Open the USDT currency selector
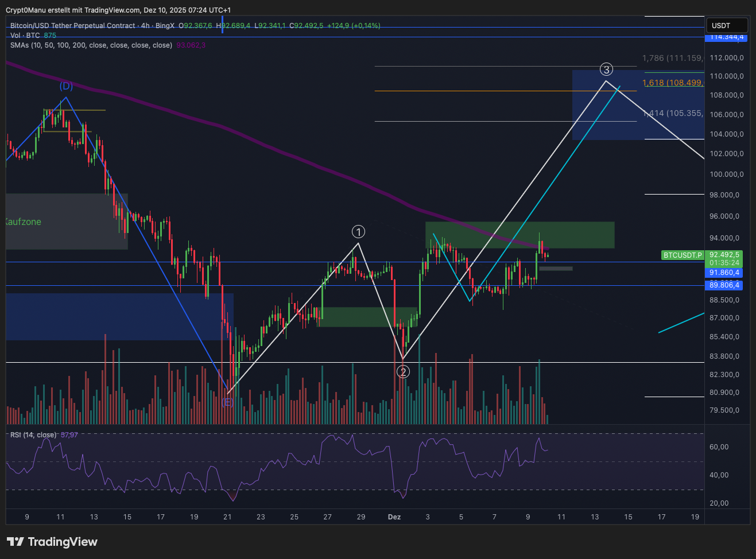The width and height of the screenshot is (756, 559). click(726, 25)
